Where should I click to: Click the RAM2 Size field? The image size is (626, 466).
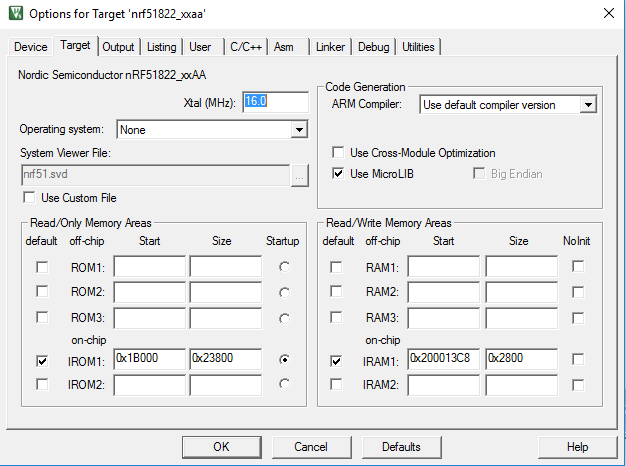coord(521,292)
